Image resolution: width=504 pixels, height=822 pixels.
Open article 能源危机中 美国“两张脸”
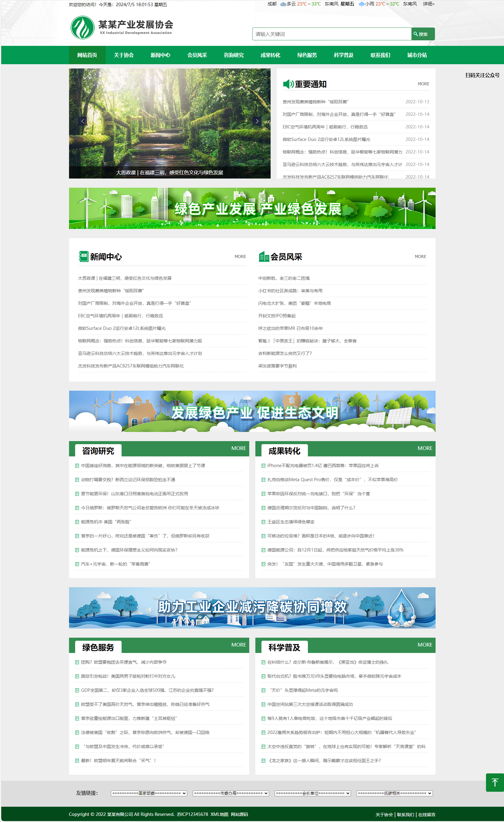[106, 522]
